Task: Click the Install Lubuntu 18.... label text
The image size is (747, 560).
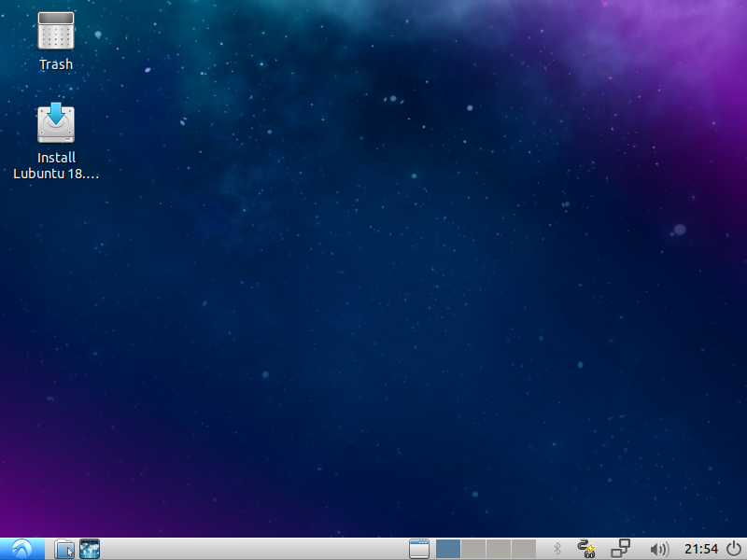Action: point(56,165)
